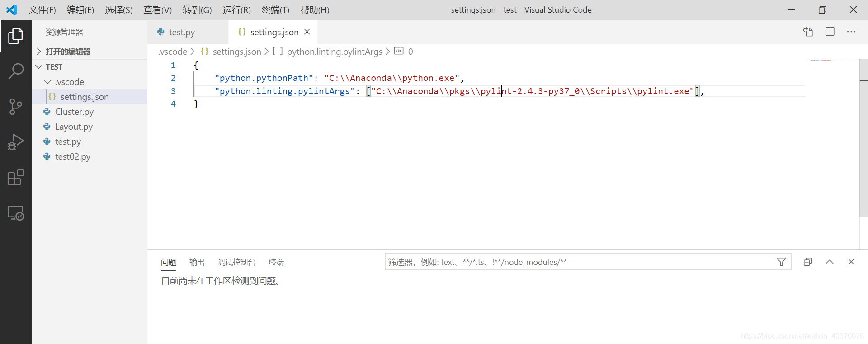This screenshot has width=868, height=344.
Task: Click the VS Code logo icon
Action: point(12,9)
